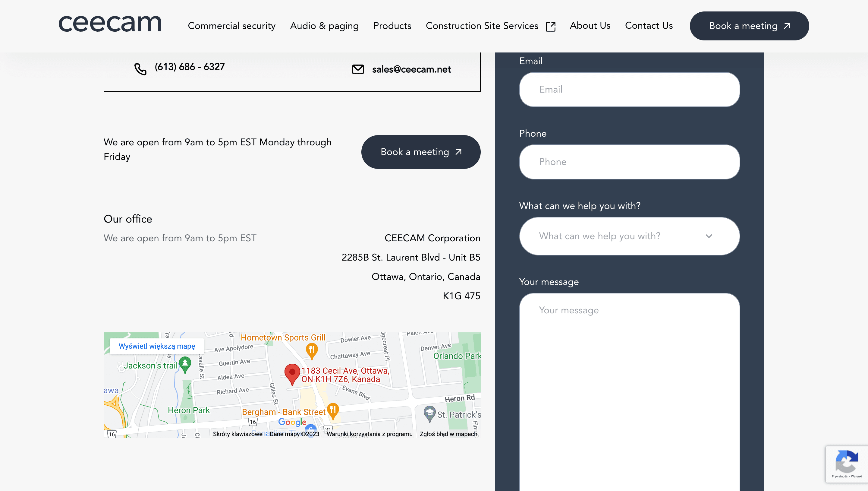Screen dimensions: 868x491
Task: Click the Orlando Park label on map
Action: point(457,356)
